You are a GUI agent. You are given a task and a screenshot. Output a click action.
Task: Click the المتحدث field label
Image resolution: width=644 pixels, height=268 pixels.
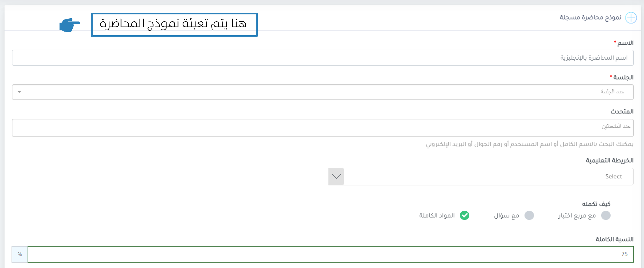(x=622, y=111)
